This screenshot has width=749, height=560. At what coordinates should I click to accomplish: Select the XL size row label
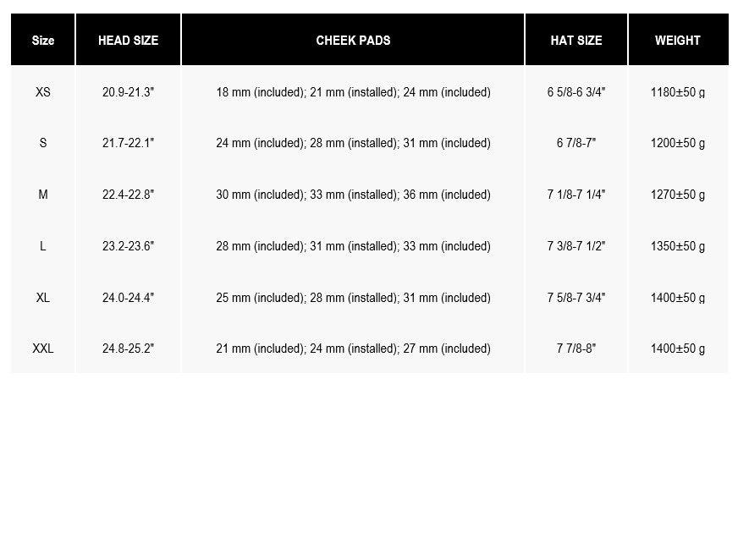[43, 298]
